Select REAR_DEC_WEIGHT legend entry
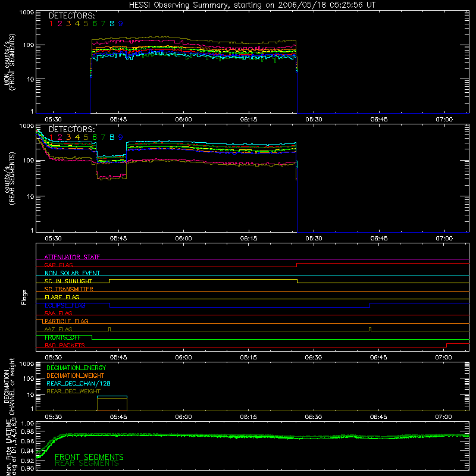The image size is (476, 476). tap(73, 392)
